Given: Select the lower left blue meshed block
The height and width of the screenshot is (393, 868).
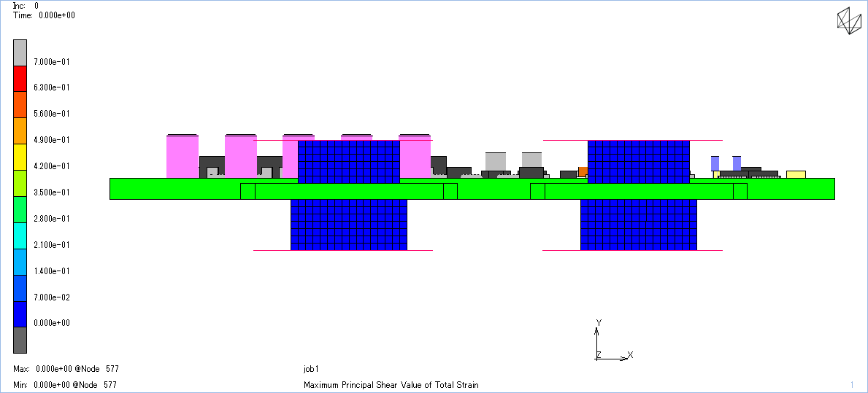Looking at the screenshot, I should tap(349, 225).
